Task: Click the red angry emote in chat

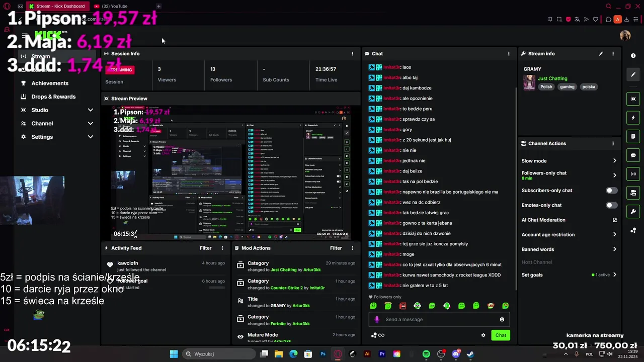Action: point(403,306)
